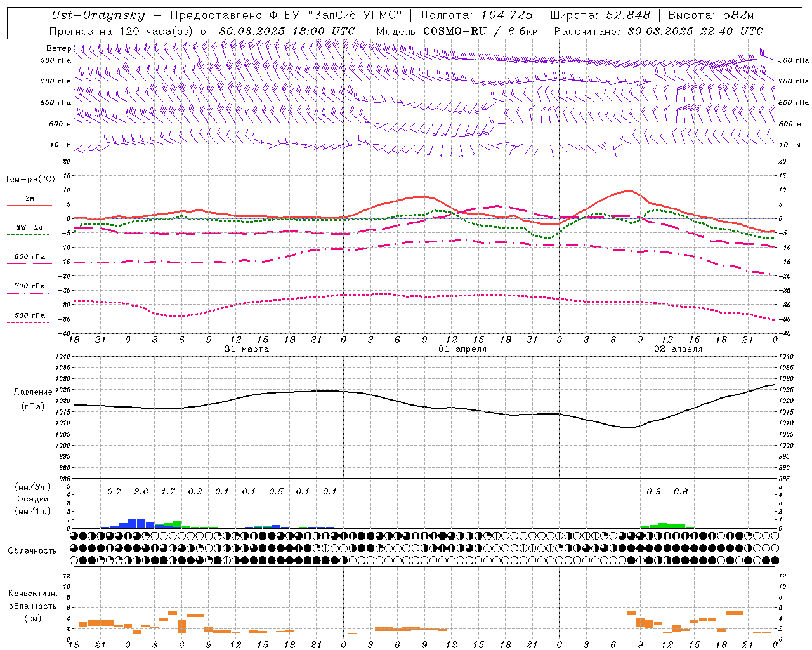Click the "02 апреля" date label

(678, 349)
